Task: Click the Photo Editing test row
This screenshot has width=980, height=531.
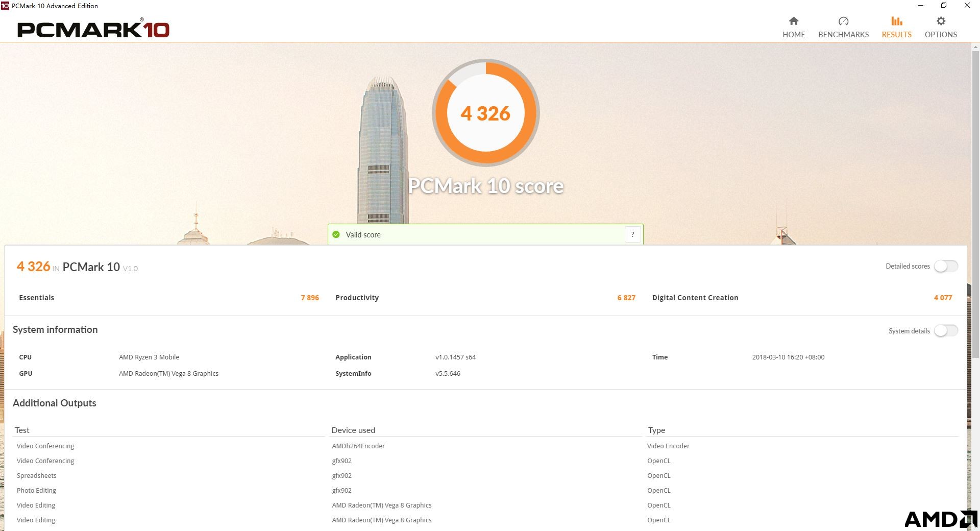Action: [x=36, y=490]
